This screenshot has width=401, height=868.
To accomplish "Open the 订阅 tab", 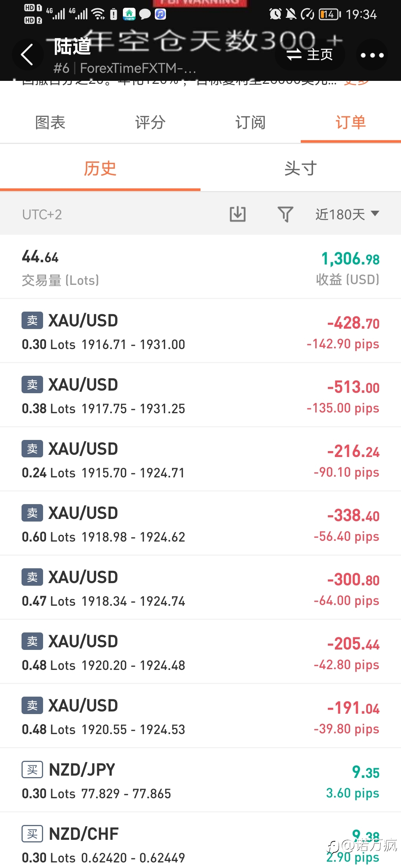I will (x=251, y=122).
